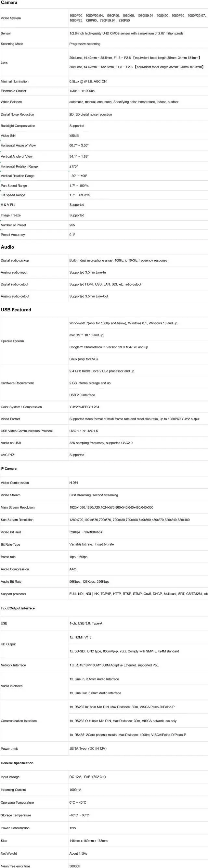Click the Video System row label
This screenshot has height=868, width=208.
[11, 18]
